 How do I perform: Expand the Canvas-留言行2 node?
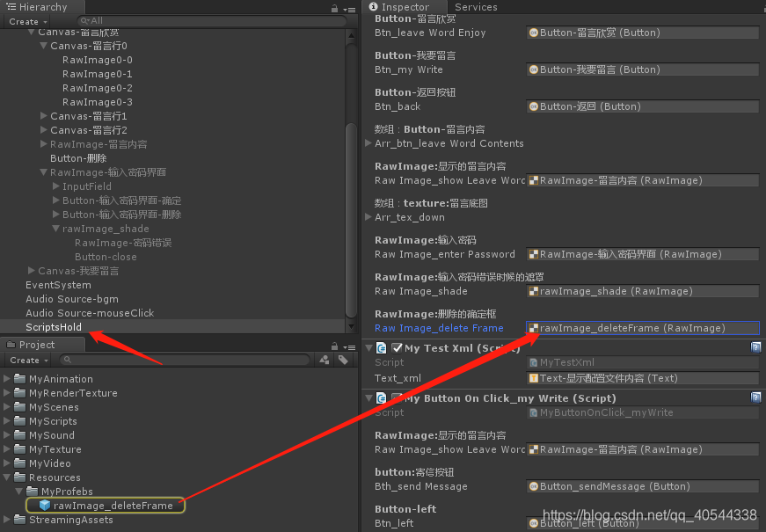43,130
